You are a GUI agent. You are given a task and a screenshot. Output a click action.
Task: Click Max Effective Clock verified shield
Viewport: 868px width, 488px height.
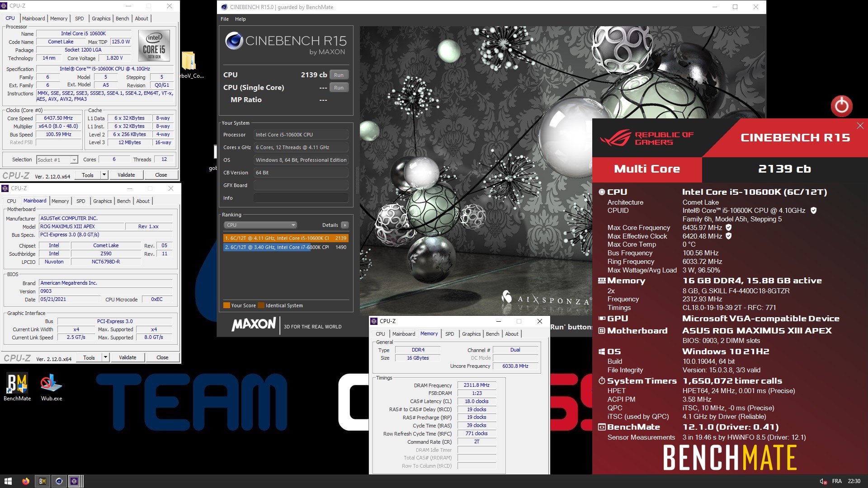click(728, 236)
